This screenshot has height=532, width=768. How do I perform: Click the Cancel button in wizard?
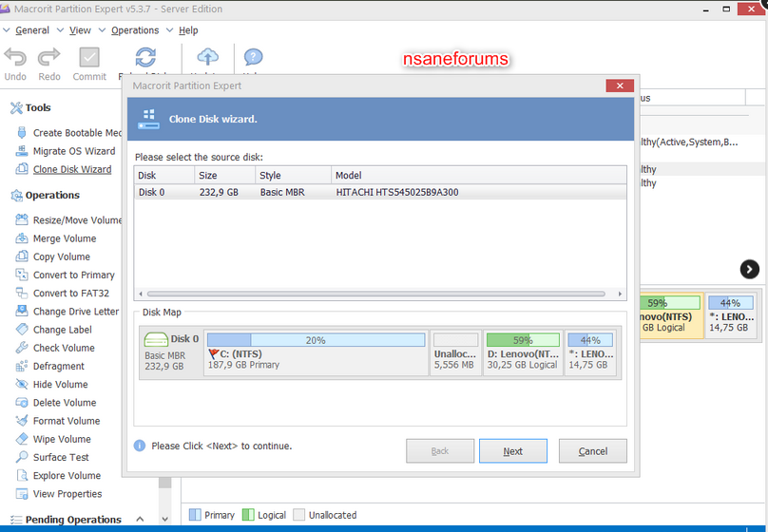pyautogui.click(x=593, y=450)
